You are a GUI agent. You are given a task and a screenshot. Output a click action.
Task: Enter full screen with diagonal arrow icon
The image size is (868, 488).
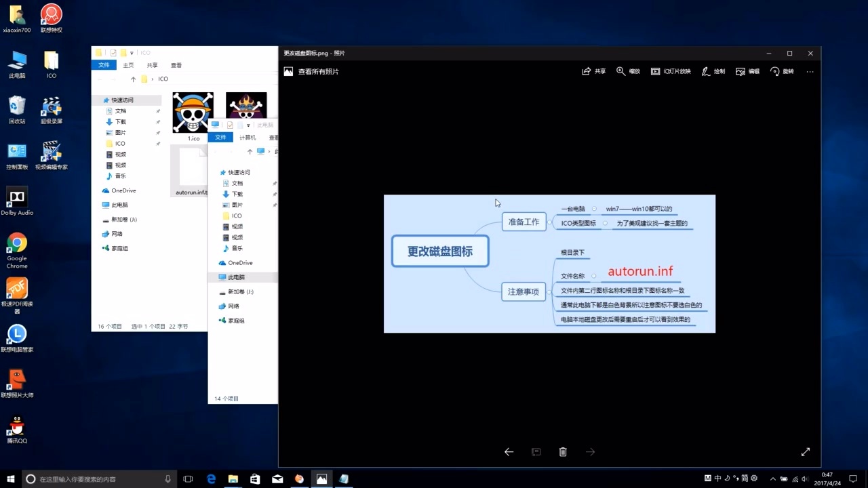[x=806, y=452]
